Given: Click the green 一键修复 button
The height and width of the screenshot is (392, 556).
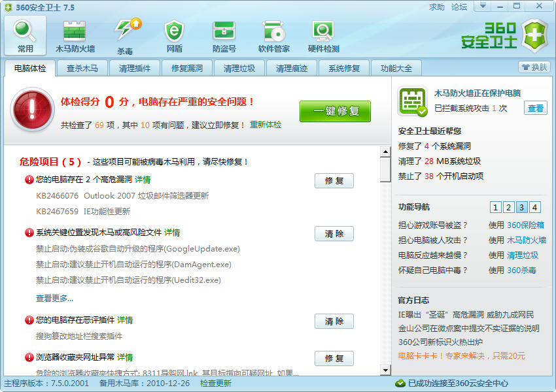Looking at the screenshot, I should [x=335, y=111].
